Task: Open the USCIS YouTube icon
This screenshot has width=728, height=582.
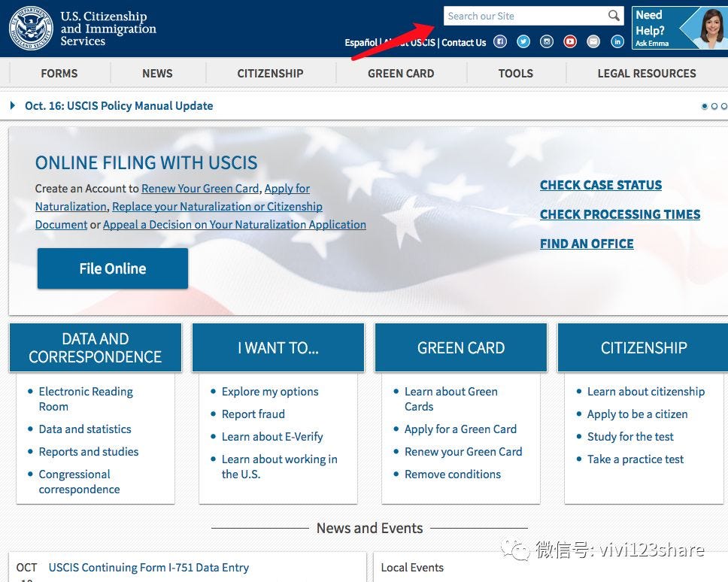Action: [x=570, y=42]
